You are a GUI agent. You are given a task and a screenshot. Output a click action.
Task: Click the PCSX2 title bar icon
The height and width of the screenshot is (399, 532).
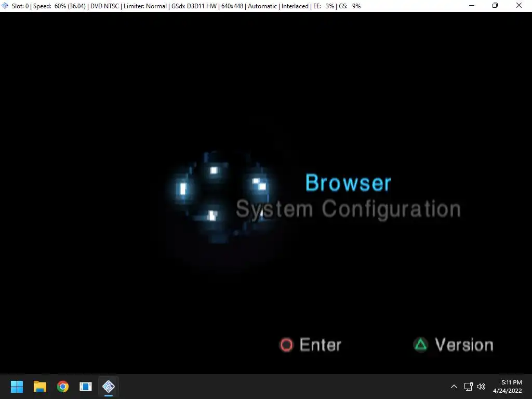click(5, 6)
